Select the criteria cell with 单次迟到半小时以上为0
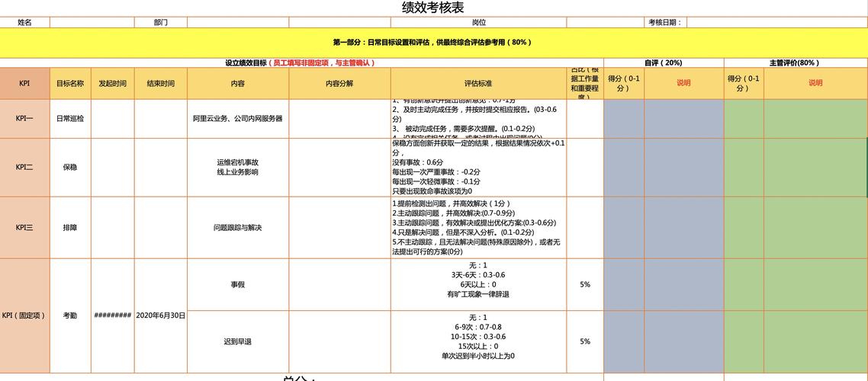Screen dimensions: 868x381 [479, 341]
